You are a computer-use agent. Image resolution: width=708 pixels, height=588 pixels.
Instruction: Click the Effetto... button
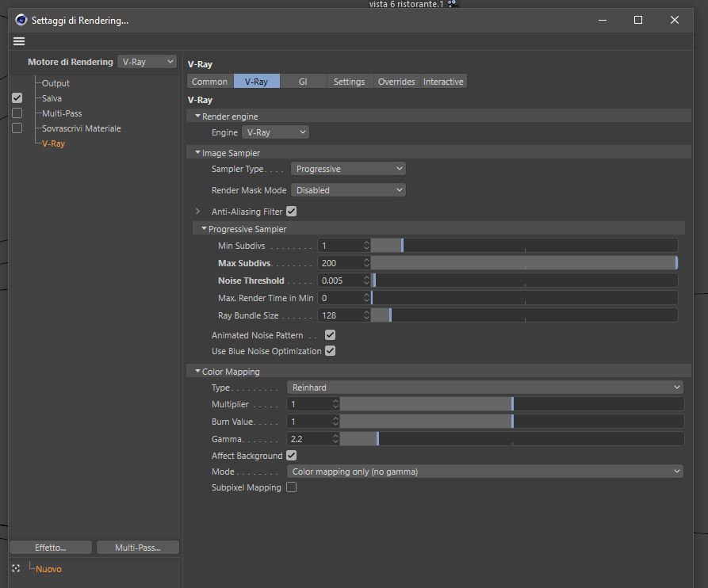tap(51, 548)
